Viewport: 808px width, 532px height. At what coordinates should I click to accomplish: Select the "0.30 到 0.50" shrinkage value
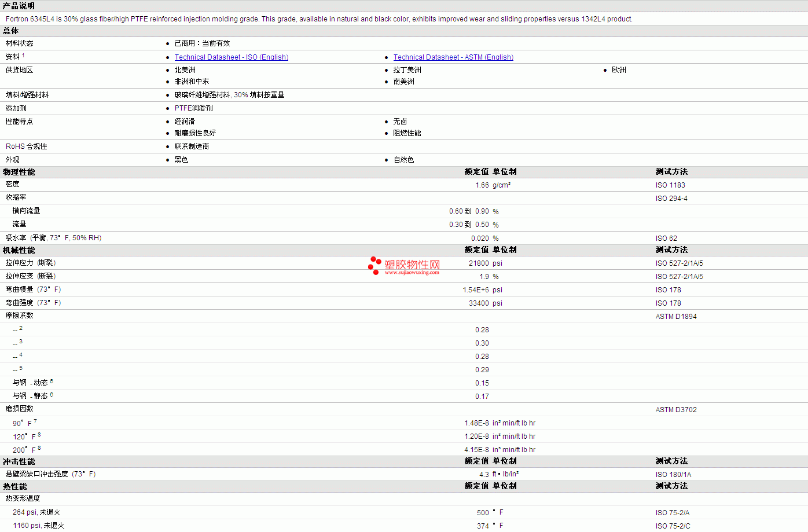point(469,225)
